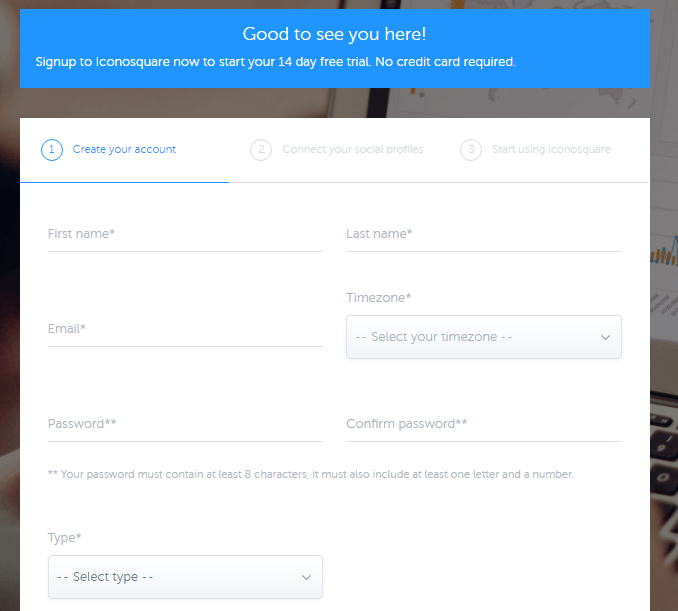
Task: Select the 'Start using Iconosquare' step
Action: tap(551, 150)
